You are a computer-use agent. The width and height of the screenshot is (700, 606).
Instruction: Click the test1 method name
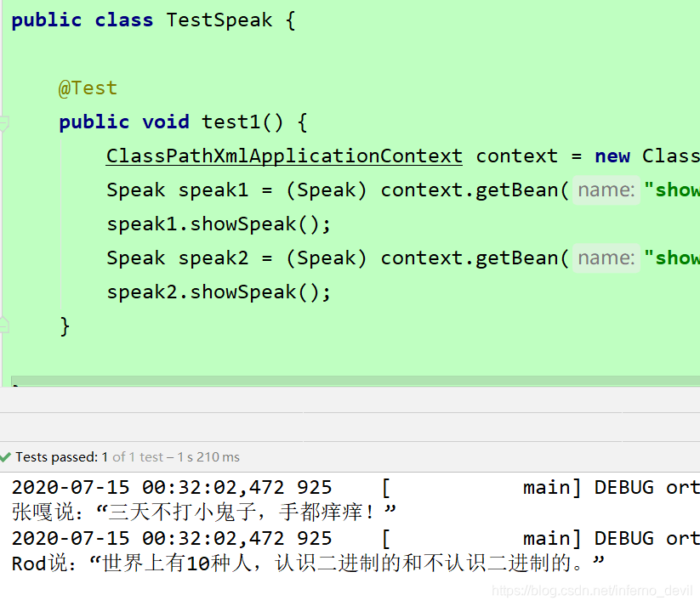click(x=230, y=122)
